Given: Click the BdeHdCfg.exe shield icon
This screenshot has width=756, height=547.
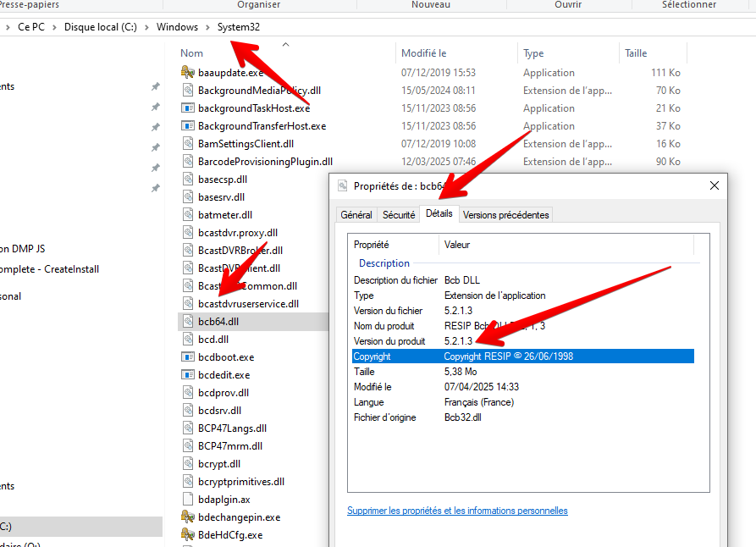Looking at the screenshot, I should (x=188, y=535).
